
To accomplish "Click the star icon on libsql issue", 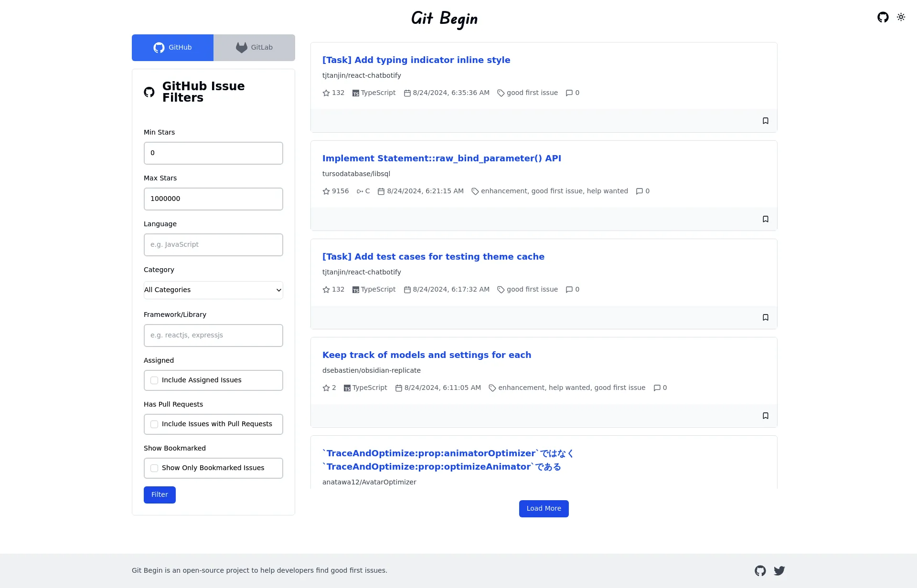I will 326,191.
